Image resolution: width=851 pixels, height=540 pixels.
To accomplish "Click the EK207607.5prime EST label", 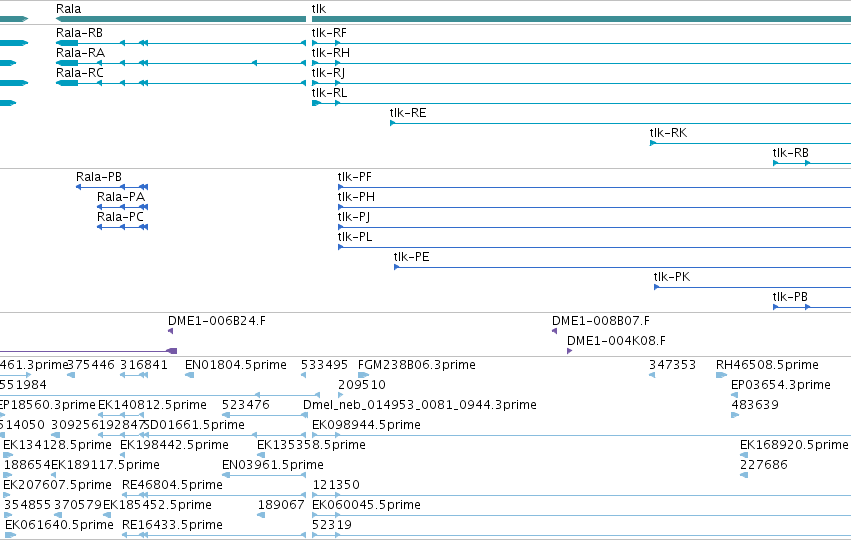I will pyautogui.click(x=58, y=485).
